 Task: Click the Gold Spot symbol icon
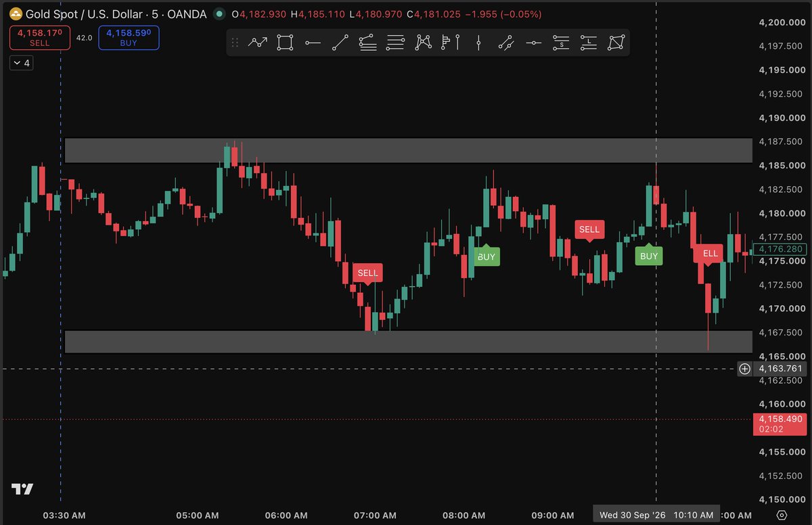(x=15, y=14)
